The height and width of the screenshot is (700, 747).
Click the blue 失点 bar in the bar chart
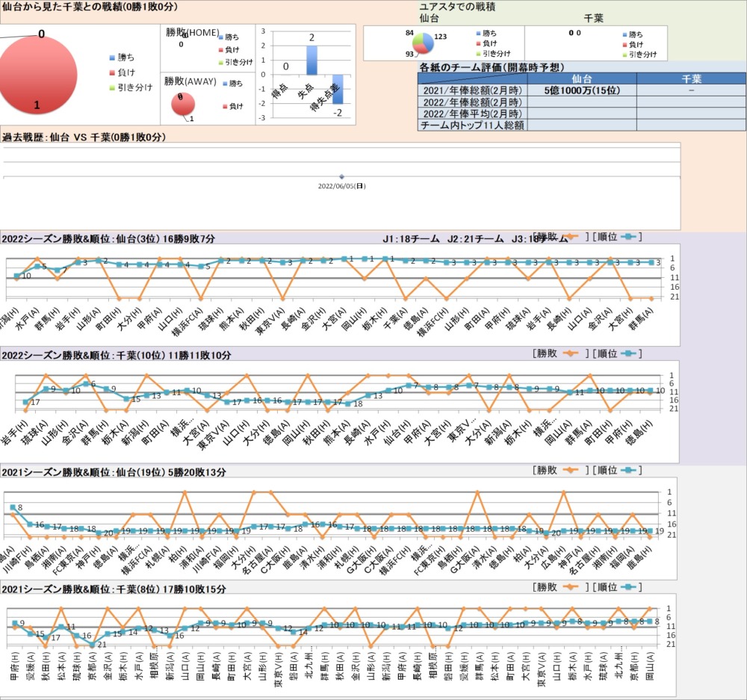pyautogui.click(x=311, y=60)
